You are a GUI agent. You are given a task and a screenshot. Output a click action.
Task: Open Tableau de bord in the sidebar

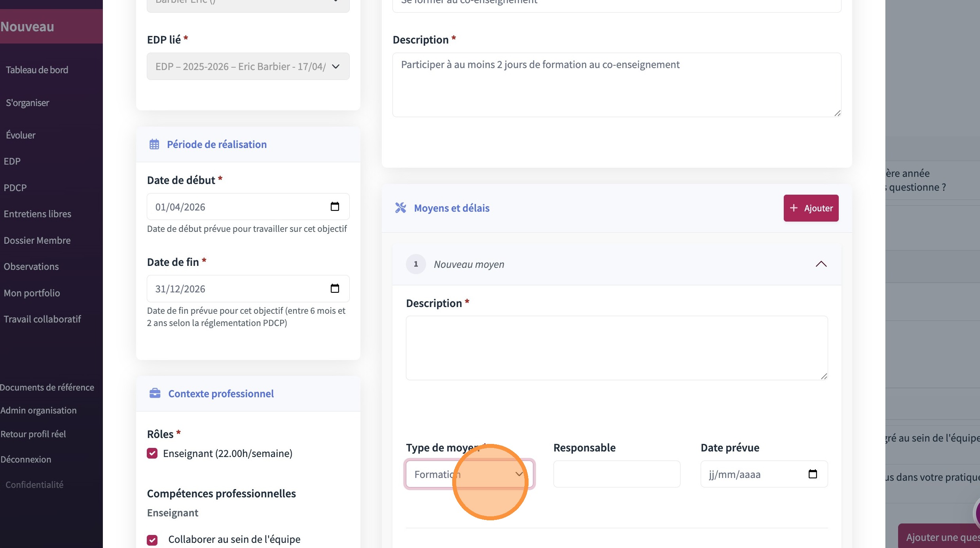pyautogui.click(x=37, y=70)
